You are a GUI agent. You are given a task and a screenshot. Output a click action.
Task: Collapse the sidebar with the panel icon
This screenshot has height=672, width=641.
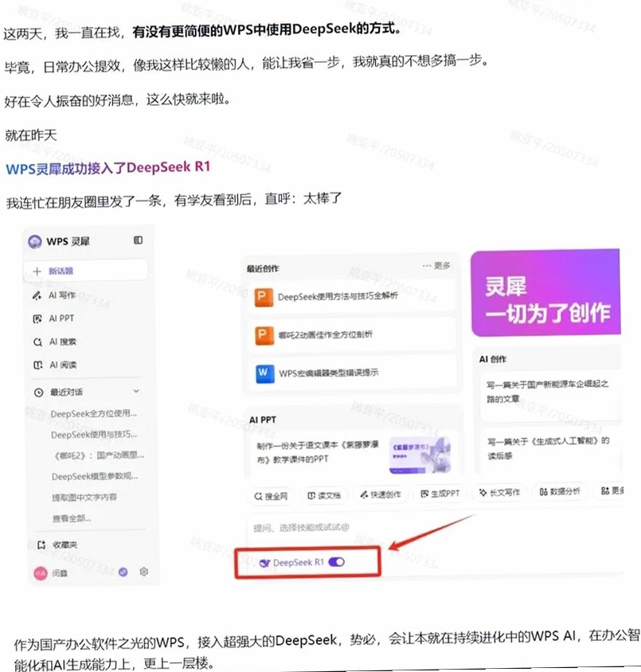coord(138,240)
